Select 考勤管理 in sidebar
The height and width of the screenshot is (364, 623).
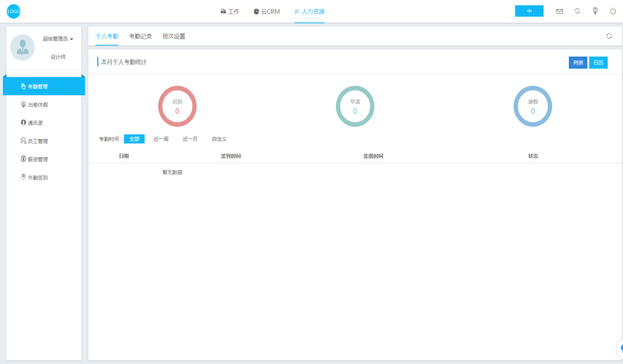(x=44, y=87)
